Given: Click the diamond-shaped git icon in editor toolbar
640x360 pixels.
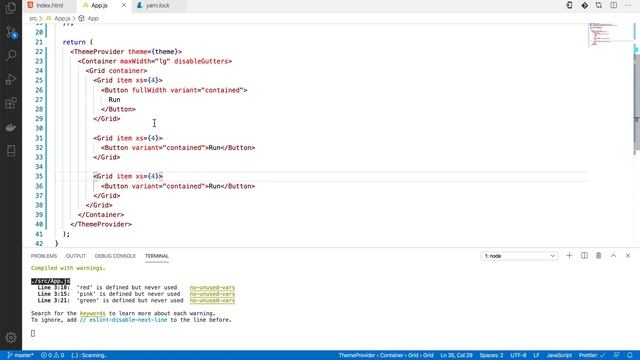Looking at the screenshot, I should tap(584, 5).
